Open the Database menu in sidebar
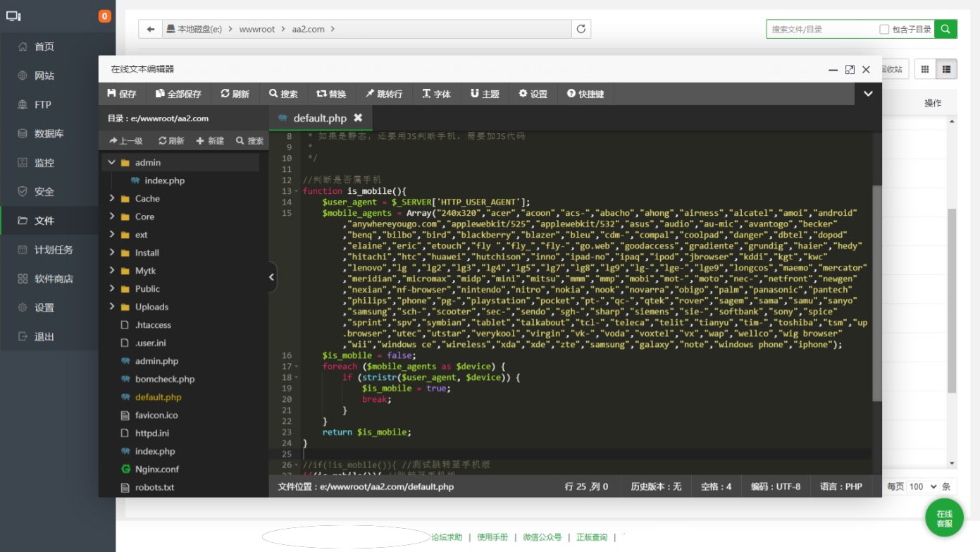The image size is (980, 552). (49, 133)
